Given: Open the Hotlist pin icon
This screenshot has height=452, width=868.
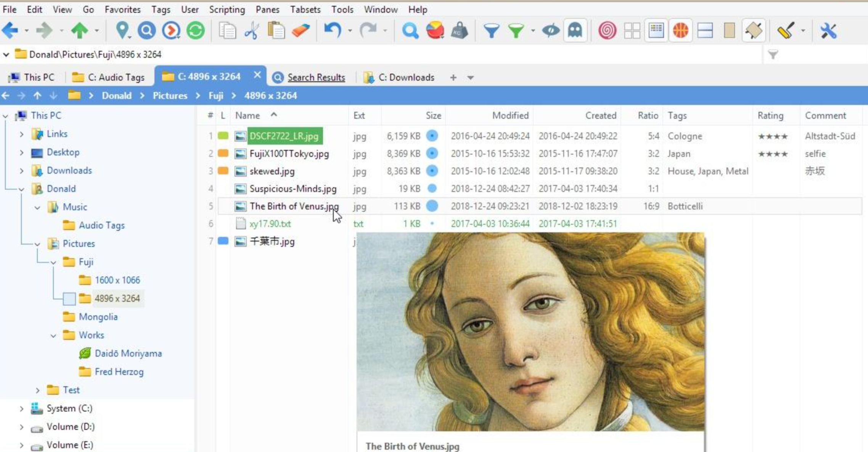Looking at the screenshot, I should pos(122,30).
